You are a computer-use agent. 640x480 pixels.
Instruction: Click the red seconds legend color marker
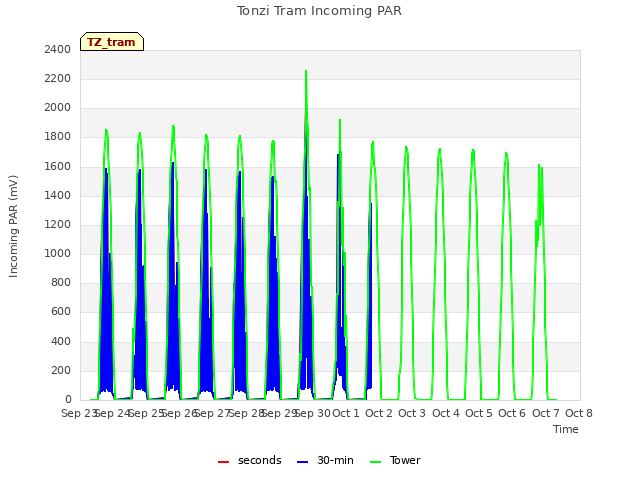(224, 462)
